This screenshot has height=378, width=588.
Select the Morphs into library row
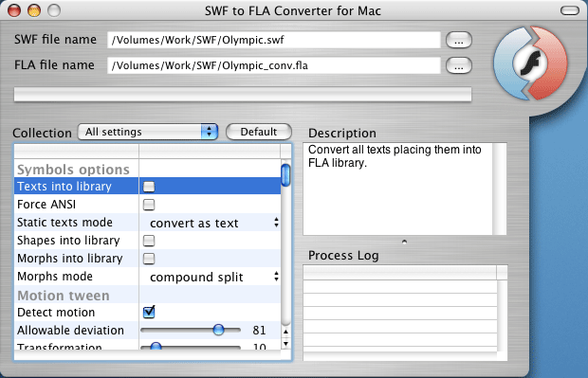click(147, 259)
